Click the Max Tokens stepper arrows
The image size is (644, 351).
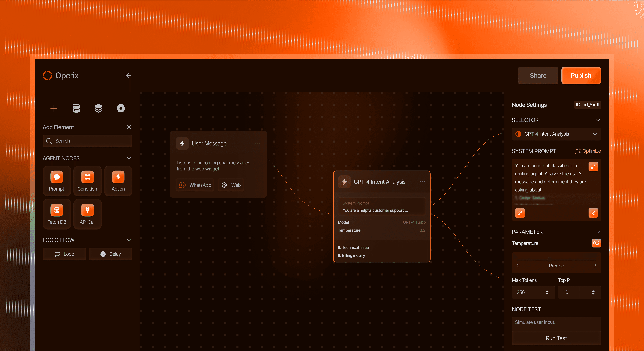(x=547, y=292)
